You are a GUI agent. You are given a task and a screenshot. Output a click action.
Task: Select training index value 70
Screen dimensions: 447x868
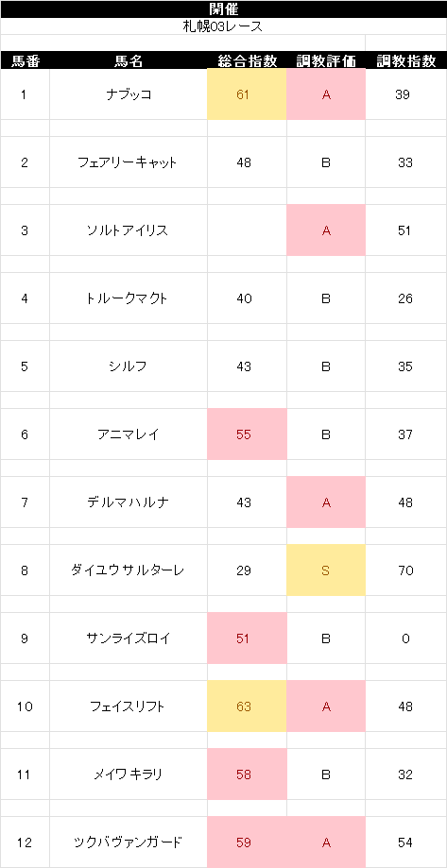(406, 570)
